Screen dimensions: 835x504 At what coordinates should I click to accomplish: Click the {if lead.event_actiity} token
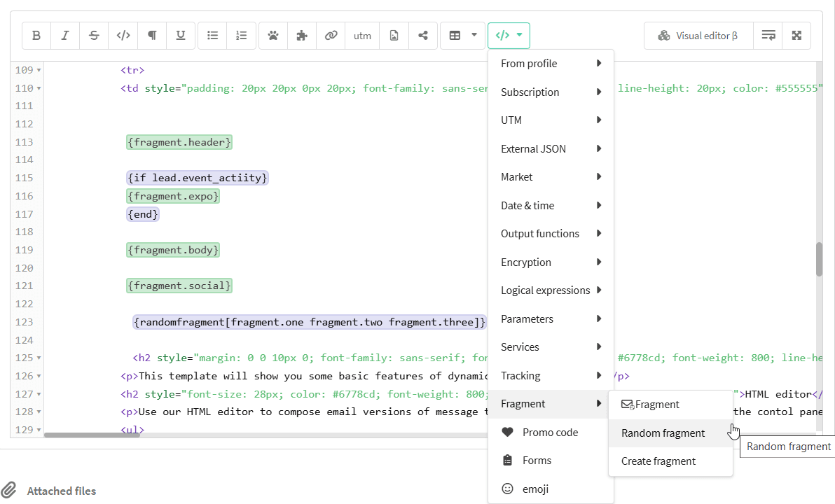click(198, 178)
